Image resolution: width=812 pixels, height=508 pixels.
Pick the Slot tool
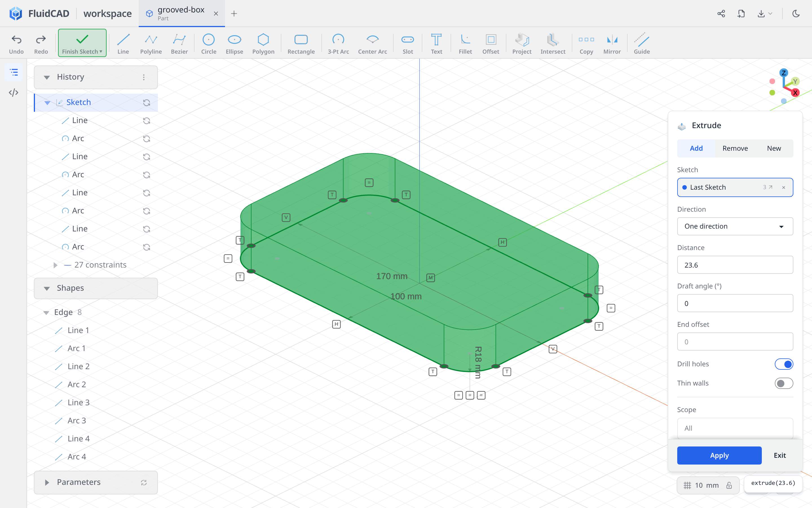[x=408, y=43]
